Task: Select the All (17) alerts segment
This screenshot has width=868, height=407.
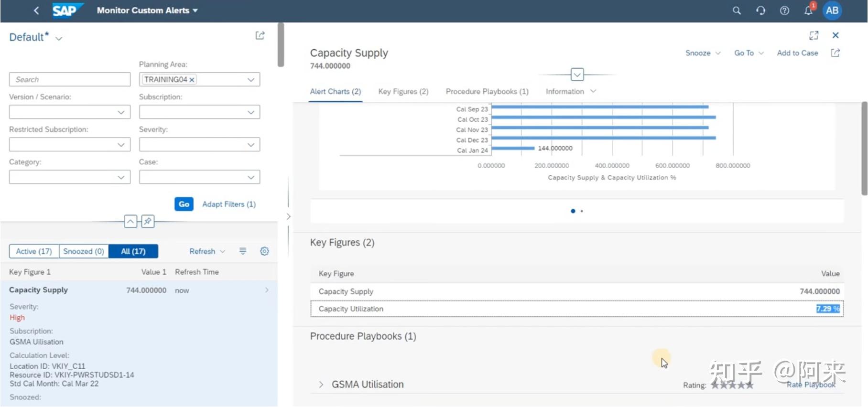Action: tap(133, 251)
